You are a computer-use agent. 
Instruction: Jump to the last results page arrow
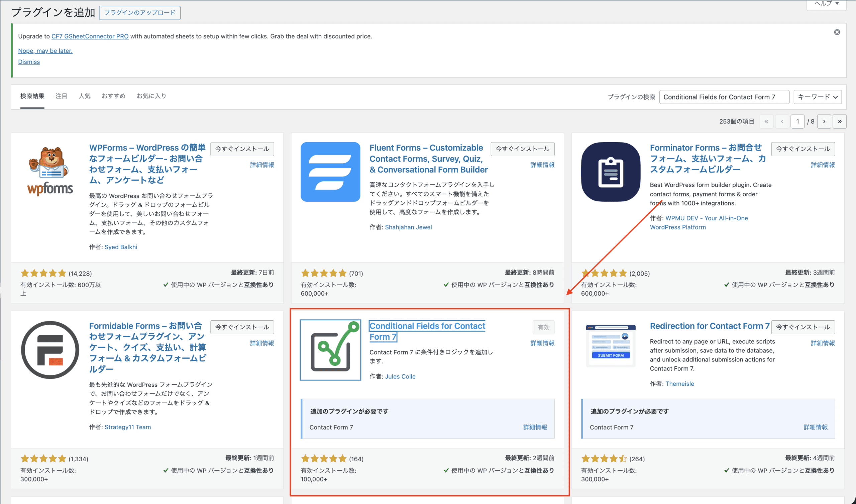point(839,122)
